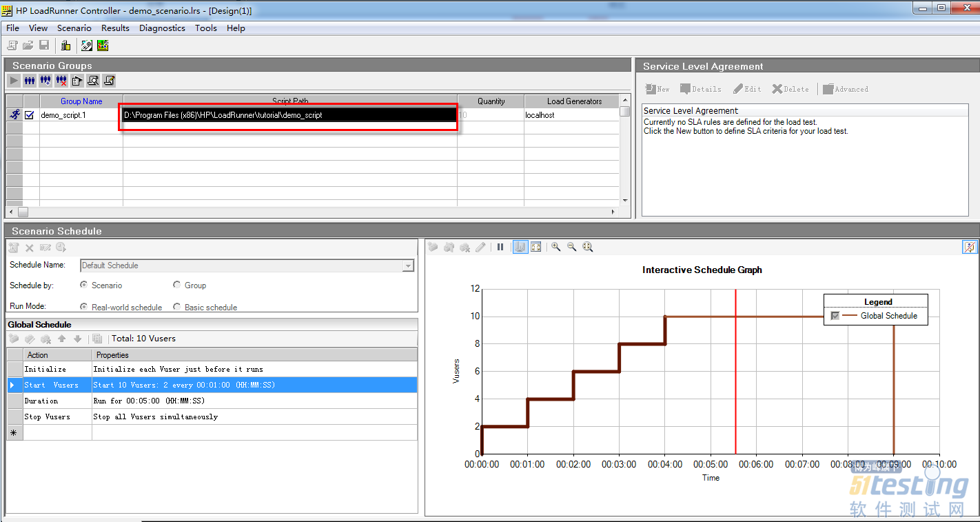This screenshot has width=980, height=522.
Task: Open the Virtual Users icon
Action: (x=30, y=81)
